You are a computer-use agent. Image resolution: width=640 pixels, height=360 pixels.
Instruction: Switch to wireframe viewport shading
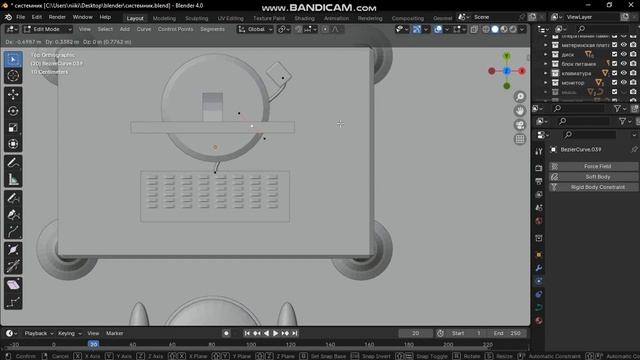pos(486,29)
